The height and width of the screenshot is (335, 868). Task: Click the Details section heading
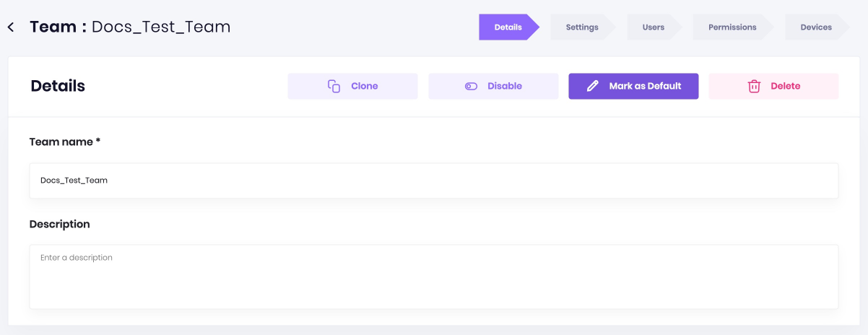(58, 86)
